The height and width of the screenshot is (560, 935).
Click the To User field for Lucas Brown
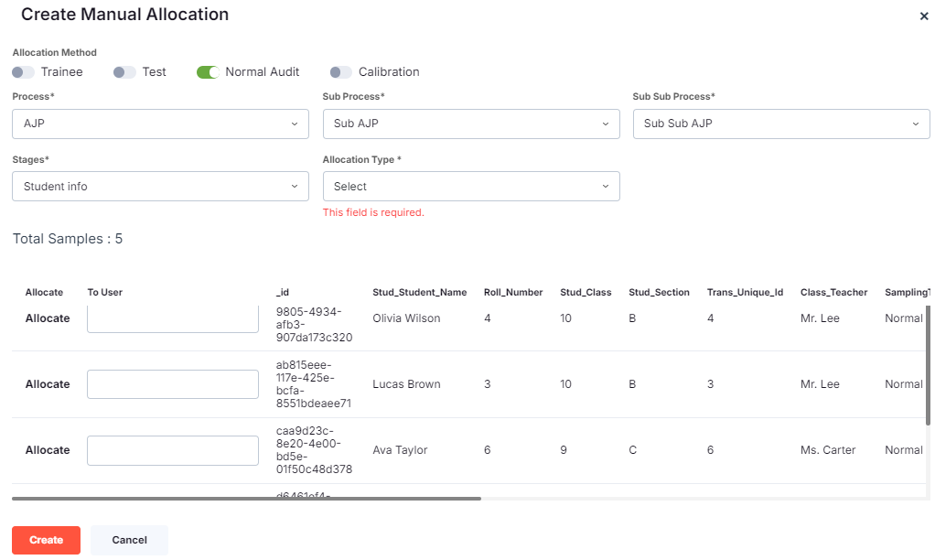click(172, 383)
